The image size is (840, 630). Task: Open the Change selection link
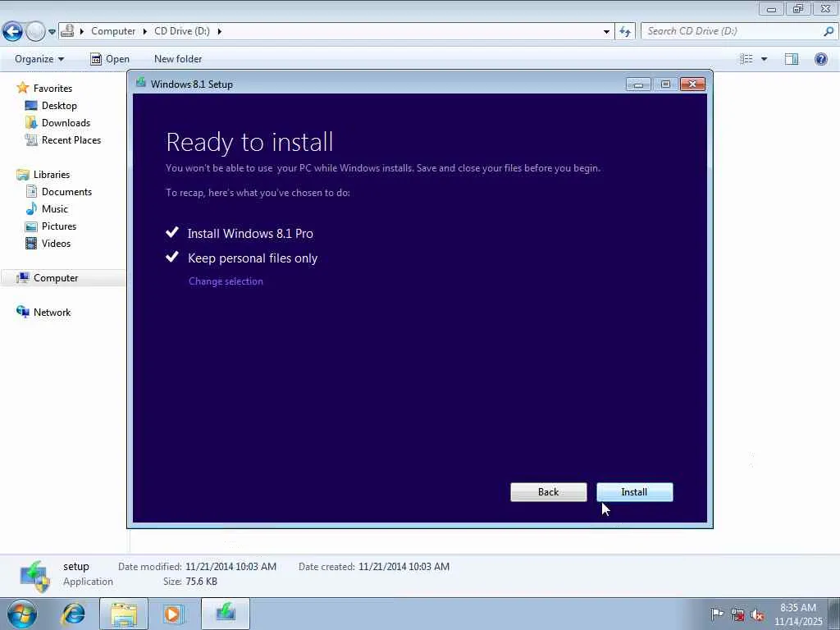tap(226, 281)
